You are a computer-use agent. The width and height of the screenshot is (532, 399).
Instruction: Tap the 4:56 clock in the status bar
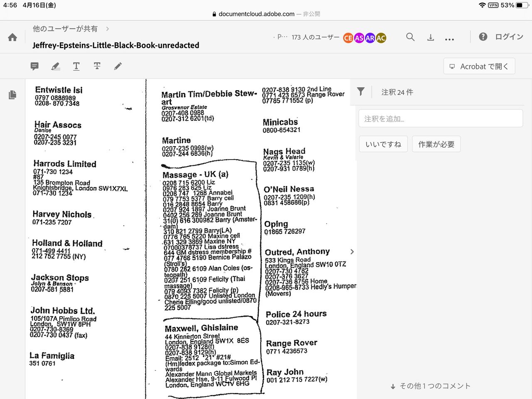10,5
